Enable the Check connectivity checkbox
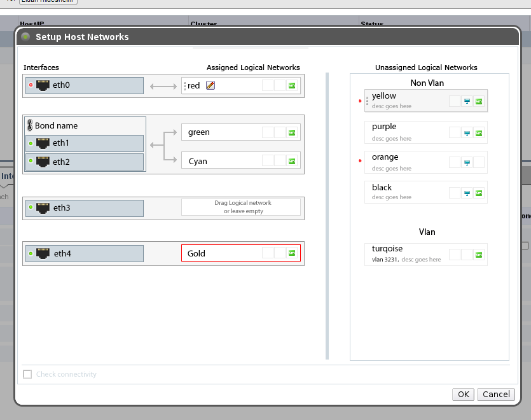Viewport: 531px width, 420px height. click(x=27, y=374)
